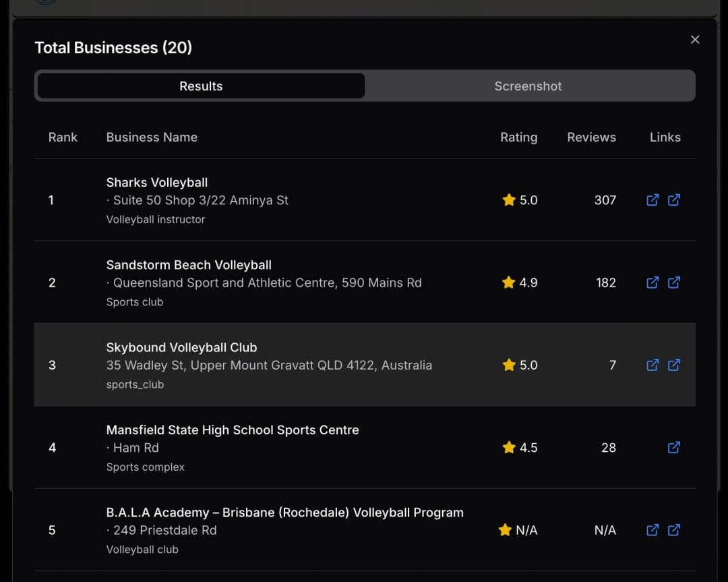The image size is (728, 582).
Task: Click the Total Businesses heading
Action: pyautogui.click(x=113, y=47)
